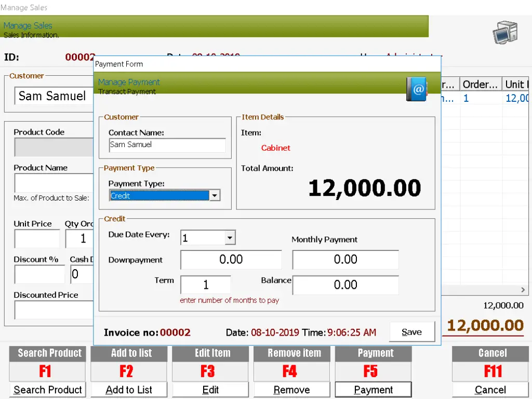Image resolution: width=532 pixels, height=399 pixels.
Task: Open the Due Date Every dropdown
Action: click(x=229, y=237)
